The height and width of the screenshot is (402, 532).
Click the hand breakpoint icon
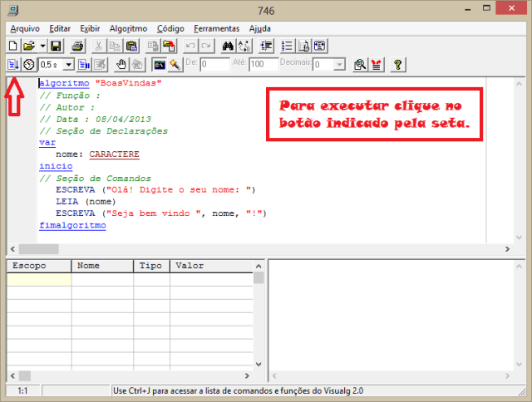121,64
